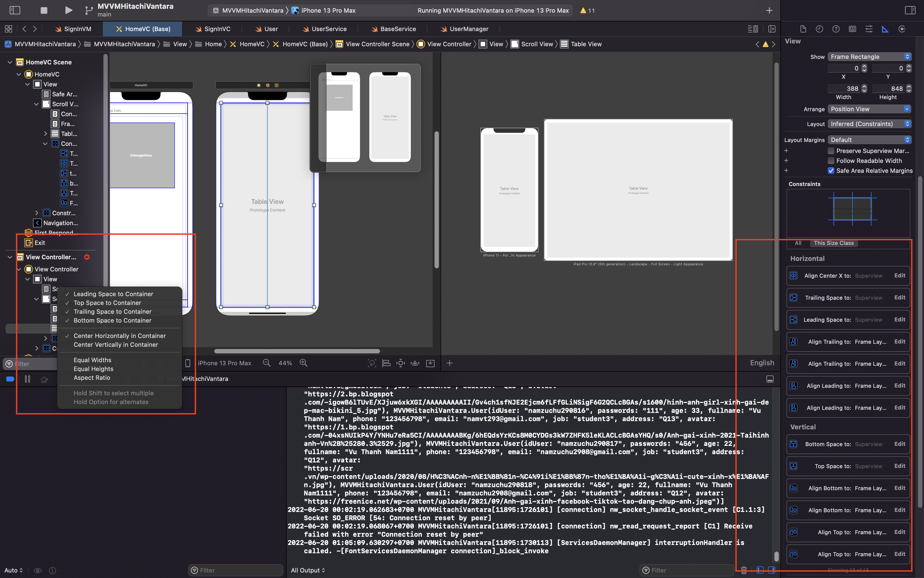
Task: Add an editor pane on the right
Action: (772, 29)
